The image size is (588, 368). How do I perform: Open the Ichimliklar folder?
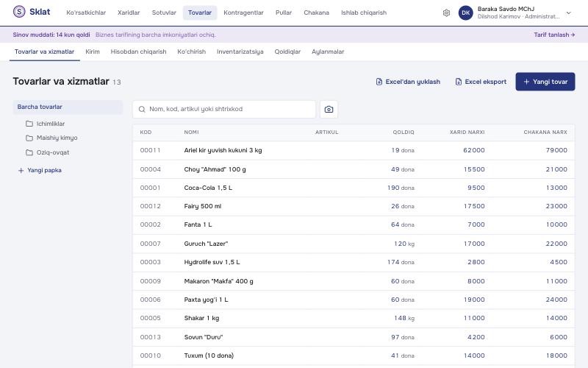pyautogui.click(x=46, y=124)
